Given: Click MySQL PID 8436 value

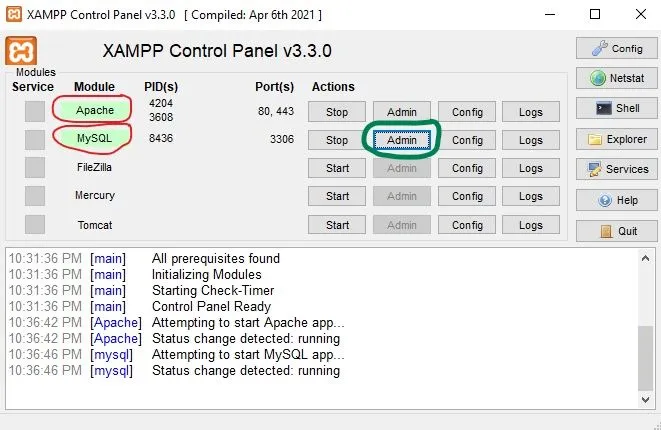Looking at the screenshot, I should 161,138.
